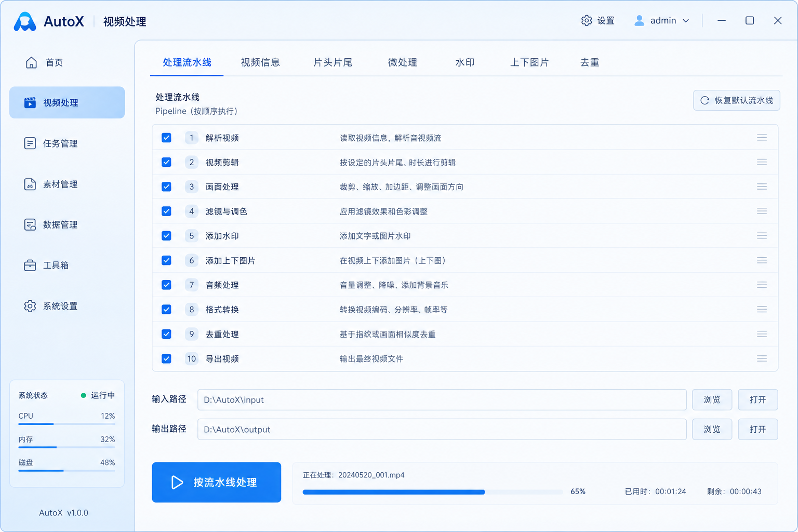Go to the 去重 tab
This screenshot has width=798, height=532.
point(590,62)
